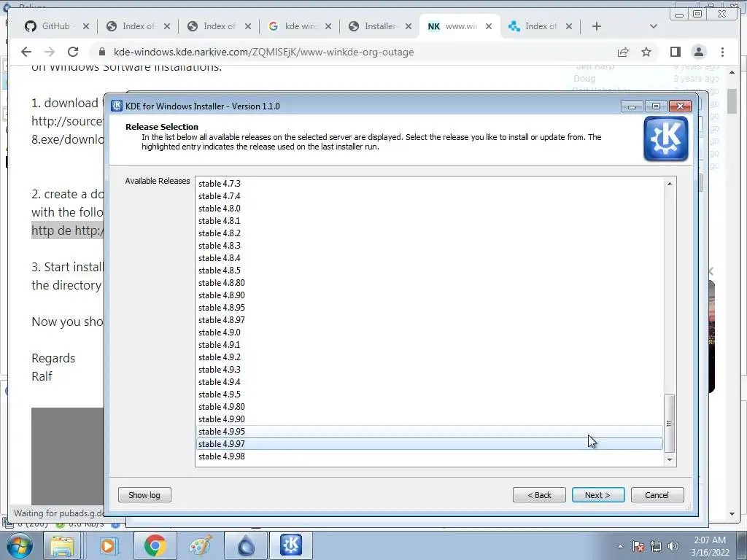Open Chrome three-dot menu
Screen dimensions: 747x560
[x=722, y=52]
